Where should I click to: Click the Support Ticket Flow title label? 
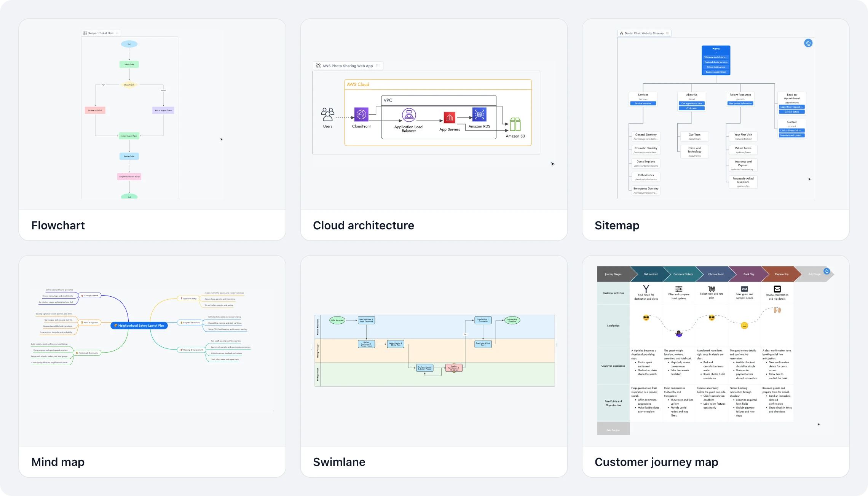pyautogui.click(x=101, y=33)
